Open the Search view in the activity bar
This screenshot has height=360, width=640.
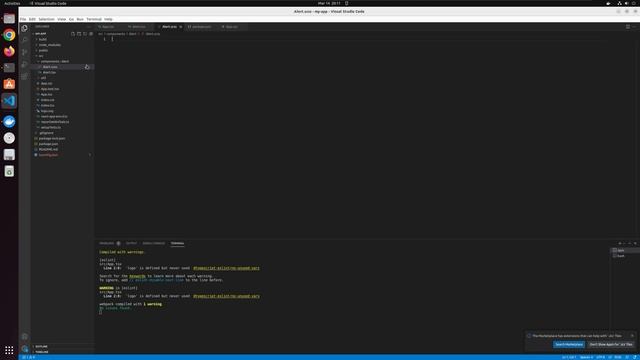[24, 40]
